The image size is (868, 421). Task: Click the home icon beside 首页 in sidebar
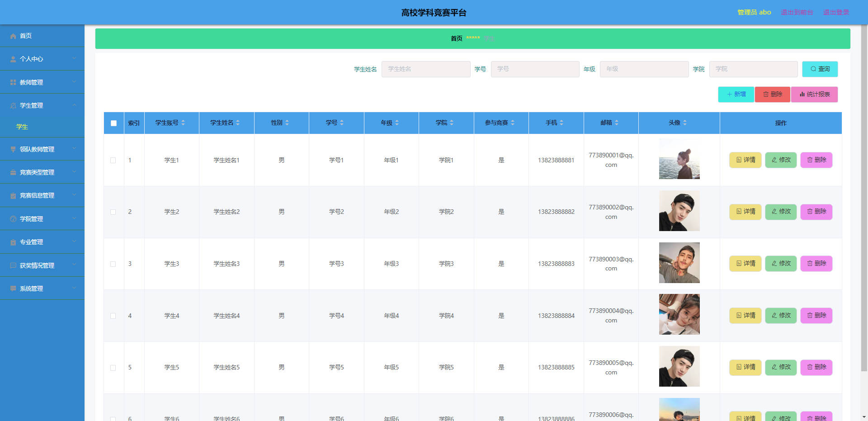13,36
